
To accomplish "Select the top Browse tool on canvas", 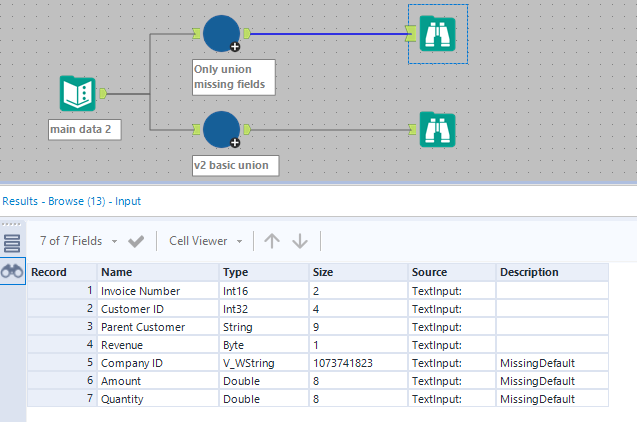I will (437, 33).
